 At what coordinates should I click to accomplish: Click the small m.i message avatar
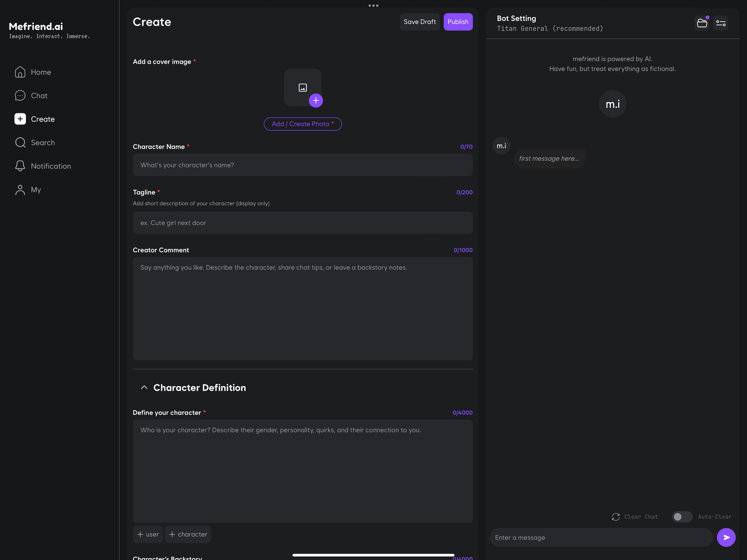click(501, 145)
